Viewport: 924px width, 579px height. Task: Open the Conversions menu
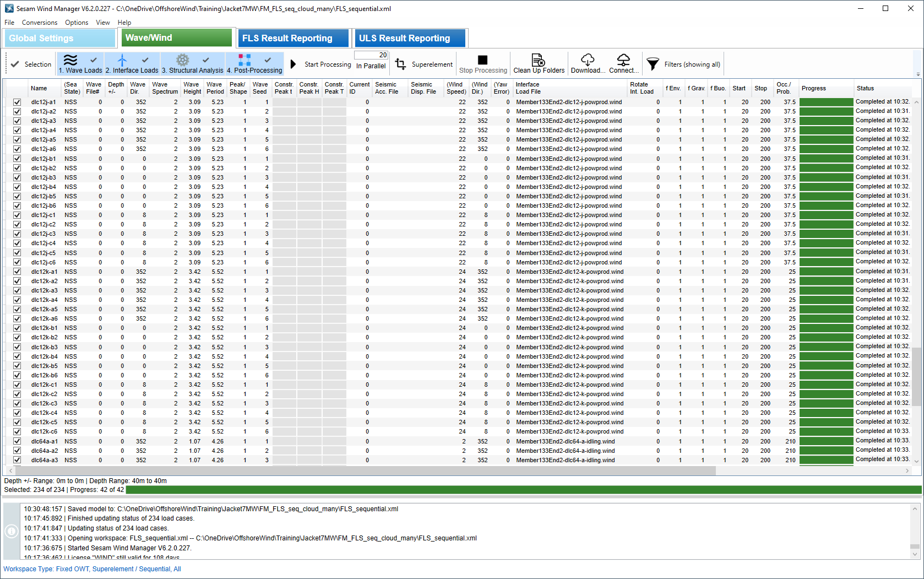pos(39,23)
